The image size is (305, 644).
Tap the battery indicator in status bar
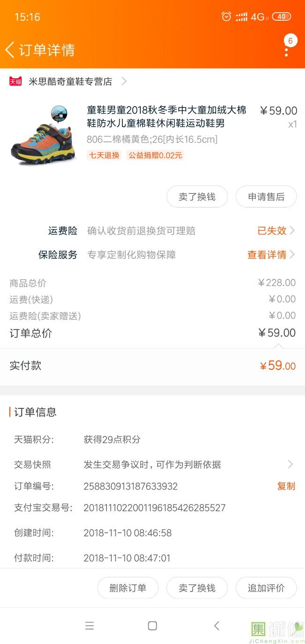coord(282,17)
